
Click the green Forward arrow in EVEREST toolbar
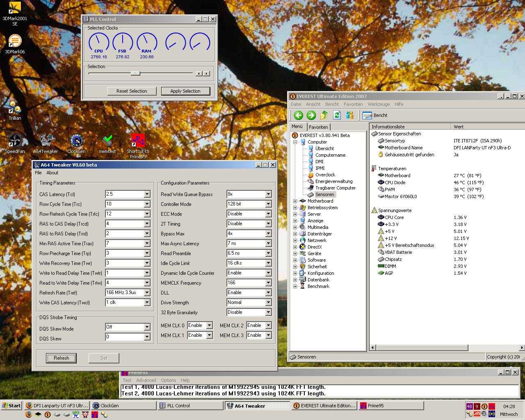311,115
